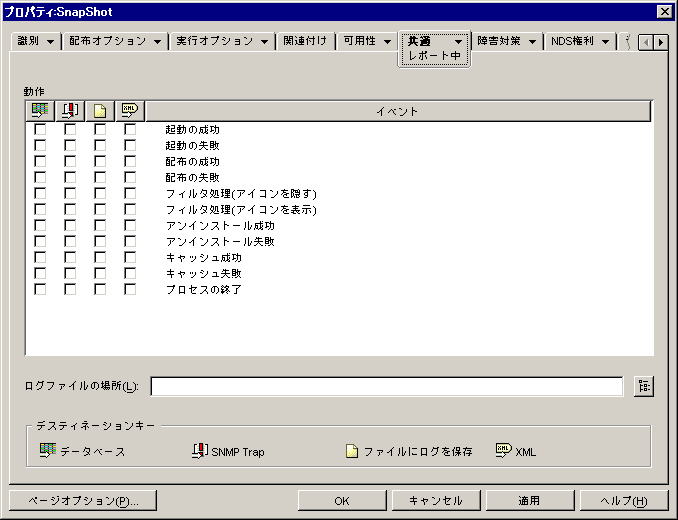Click the ページオプション(P)... button

(x=83, y=501)
